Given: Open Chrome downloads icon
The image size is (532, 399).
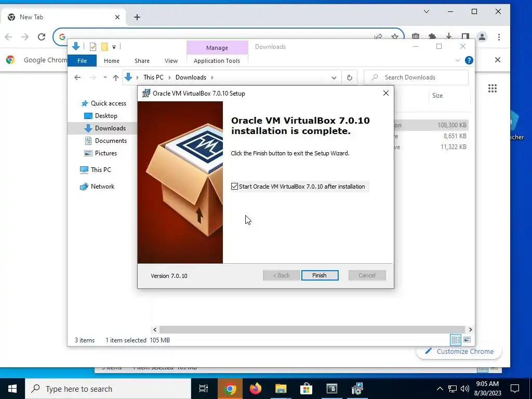Looking at the screenshot, I should (x=449, y=36).
